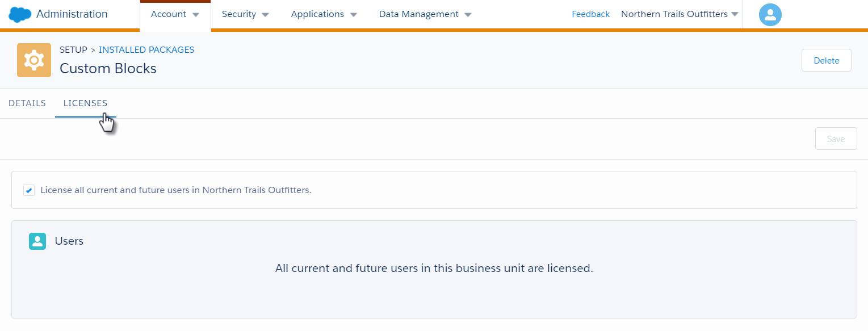Uncheck License all current and future users
This screenshot has width=868, height=331.
(x=29, y=190)
